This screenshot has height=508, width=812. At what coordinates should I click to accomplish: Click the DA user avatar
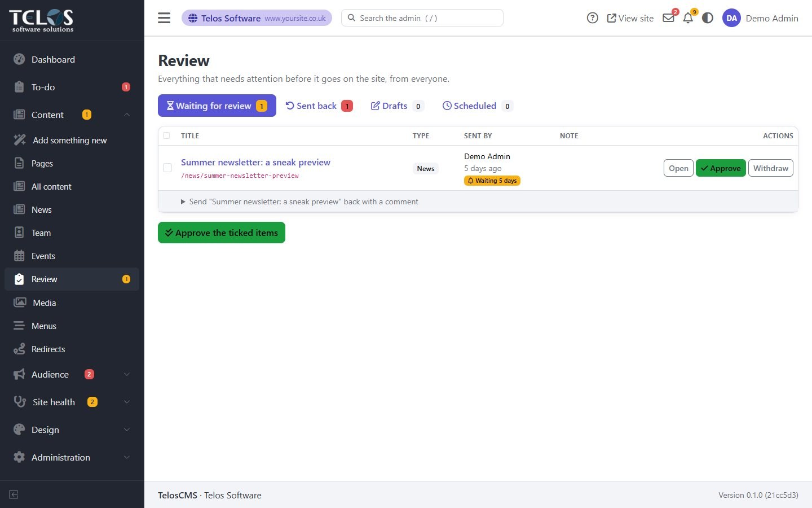[731, 18]
